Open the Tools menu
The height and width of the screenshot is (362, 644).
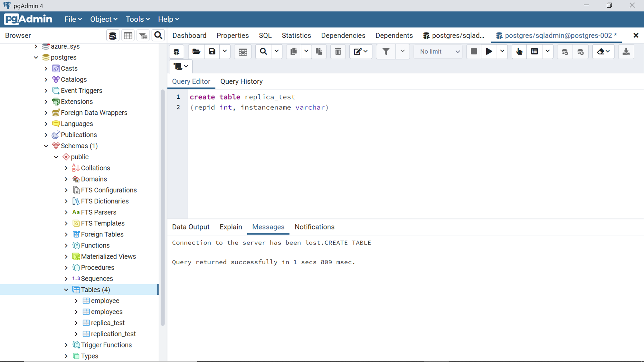[137, 19]
